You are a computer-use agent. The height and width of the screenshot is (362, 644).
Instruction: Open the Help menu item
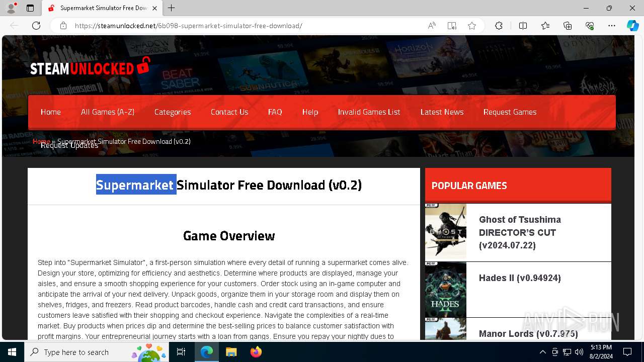pyautogui.click(x=310, y=112)
